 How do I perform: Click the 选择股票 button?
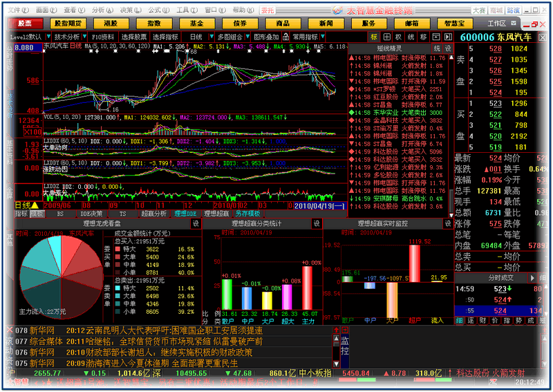[x=133, y=37]
